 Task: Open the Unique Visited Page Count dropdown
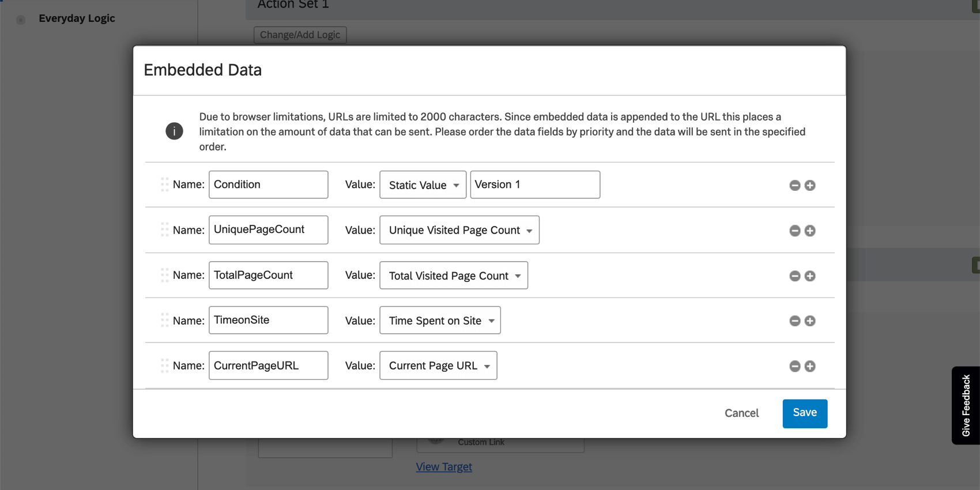click(459, 231)
